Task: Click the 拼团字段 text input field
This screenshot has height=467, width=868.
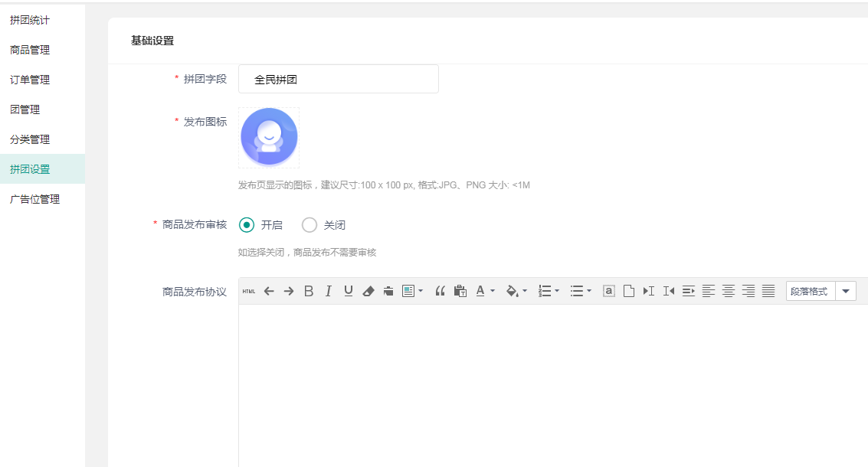Action: [338, 79]
